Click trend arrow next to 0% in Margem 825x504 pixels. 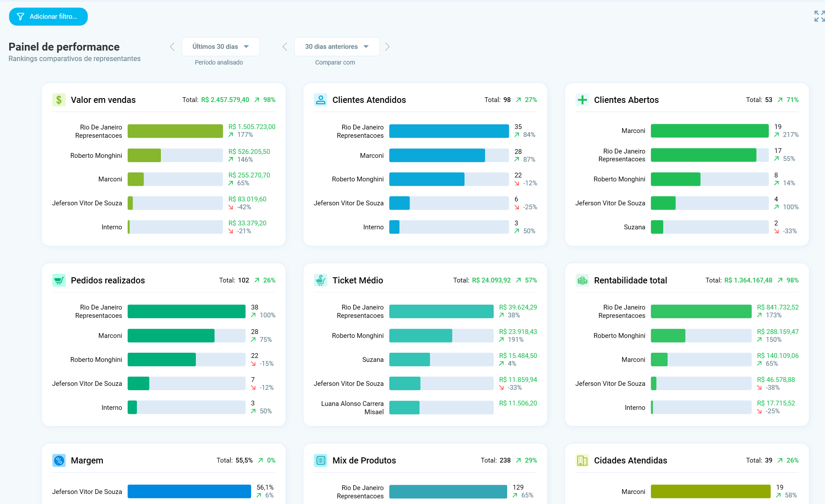click(x=260, y=460)
